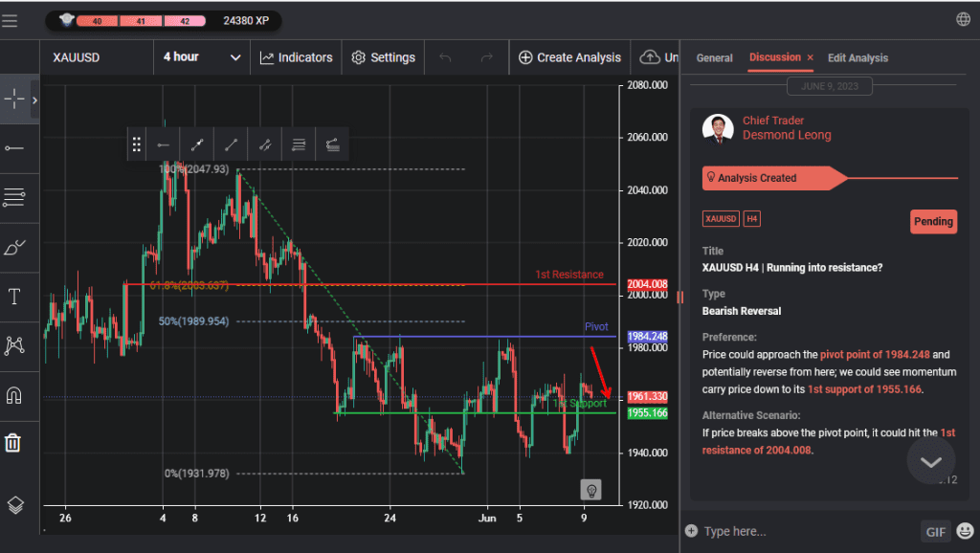Open the layers object tree icon
Screen dimensions: 980x553
click(14, 504)
